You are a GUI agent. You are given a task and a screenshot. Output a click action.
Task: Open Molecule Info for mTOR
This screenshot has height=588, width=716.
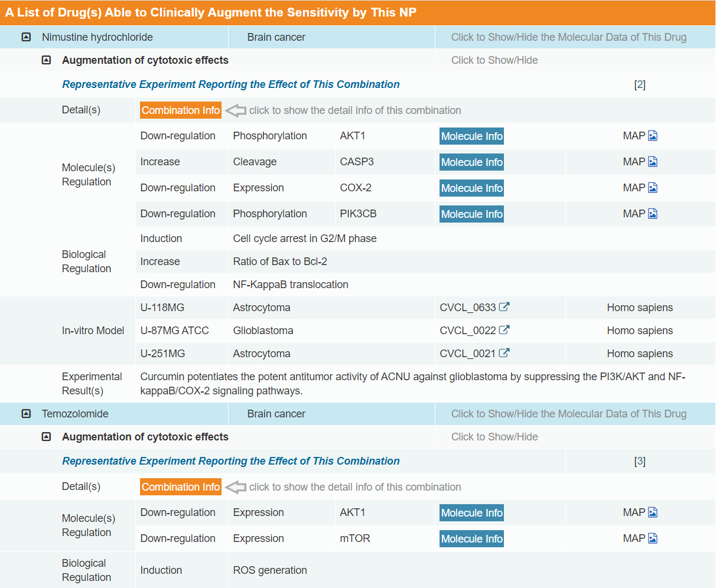click(471, 539)
